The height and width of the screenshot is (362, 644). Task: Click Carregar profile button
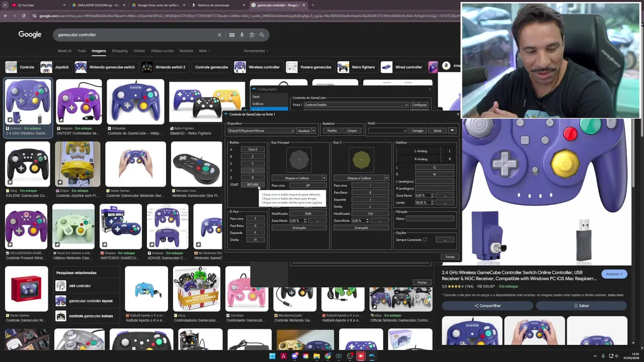pos(418,131)
